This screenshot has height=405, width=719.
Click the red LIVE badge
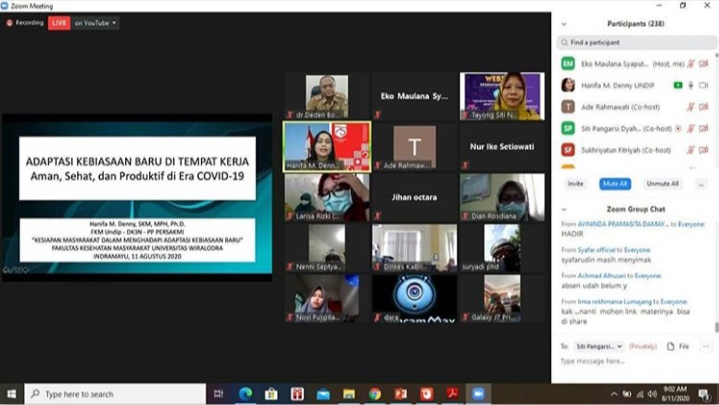(59, 22)
